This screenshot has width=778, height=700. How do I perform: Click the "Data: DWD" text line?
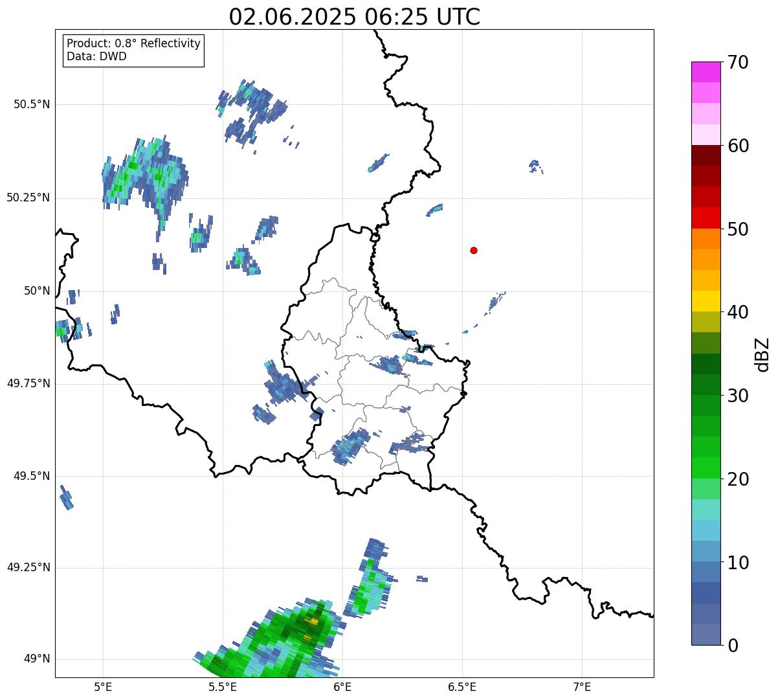97,56
